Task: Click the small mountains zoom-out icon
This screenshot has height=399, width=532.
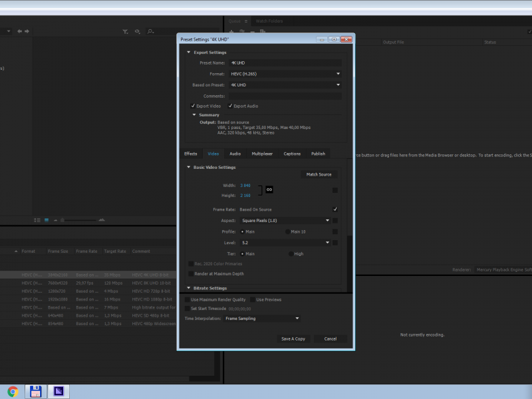Action: click(x=55, y=220)
